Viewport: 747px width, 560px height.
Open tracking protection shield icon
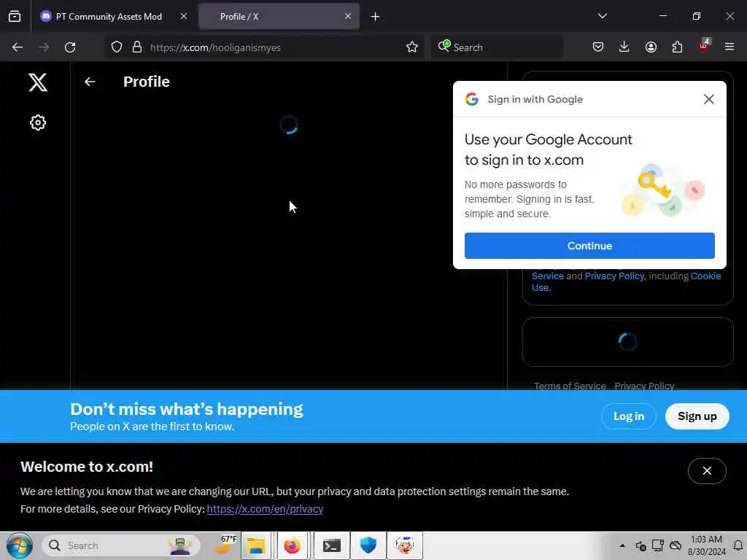pyautogui.click(x=117, y=47)
